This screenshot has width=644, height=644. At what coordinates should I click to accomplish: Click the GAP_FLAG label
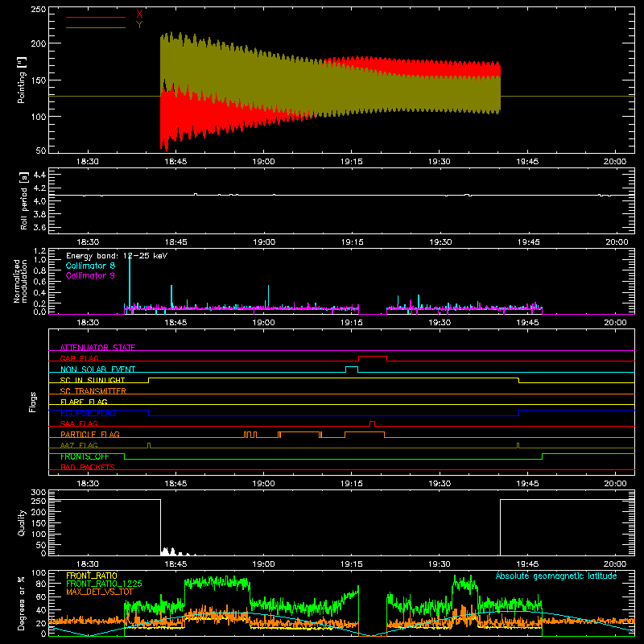(79, 358)
